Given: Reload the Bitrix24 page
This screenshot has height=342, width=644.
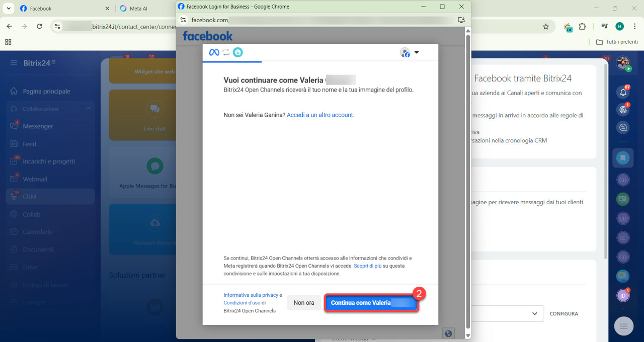Looking at the screenshot, I should (39, 26).
